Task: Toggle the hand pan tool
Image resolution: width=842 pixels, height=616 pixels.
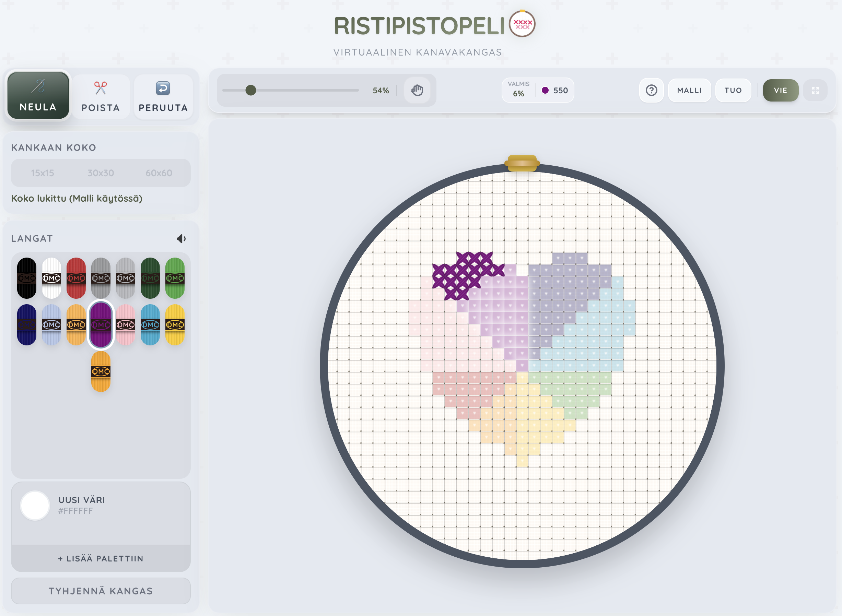Action: pyautogui.click(x=417, y=90)
